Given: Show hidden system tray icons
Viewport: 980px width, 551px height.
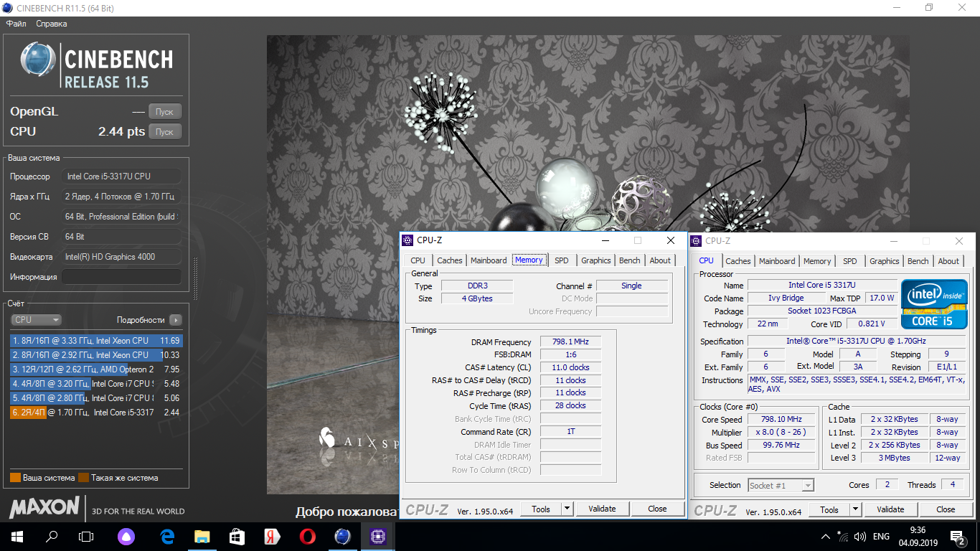Looking at the screenshot, I should tap(825, 537).
